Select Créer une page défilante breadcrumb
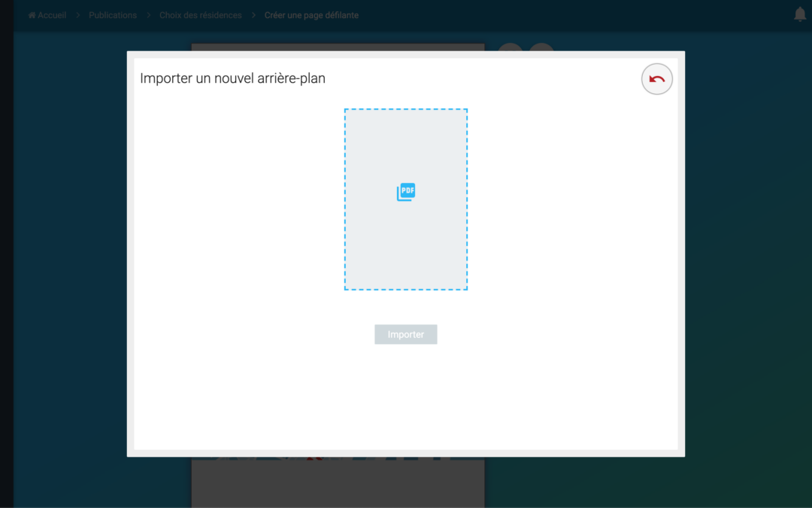 [x=311, y=15]
